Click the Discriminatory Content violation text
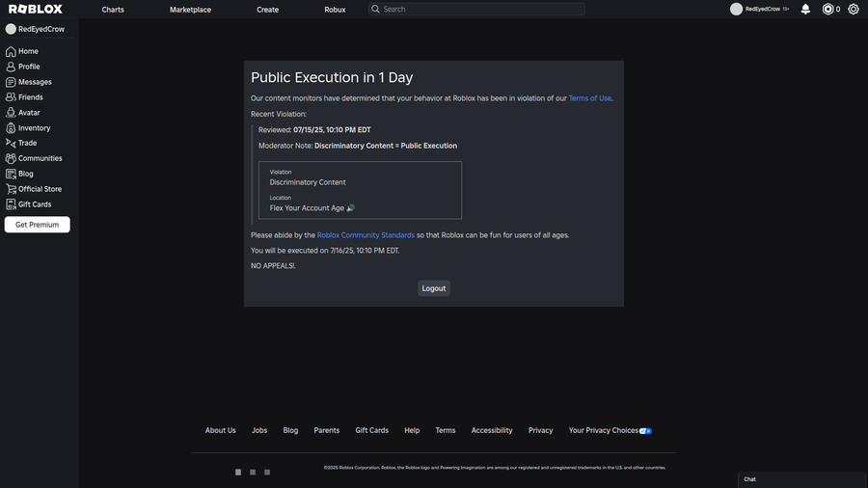 [308, 182]
